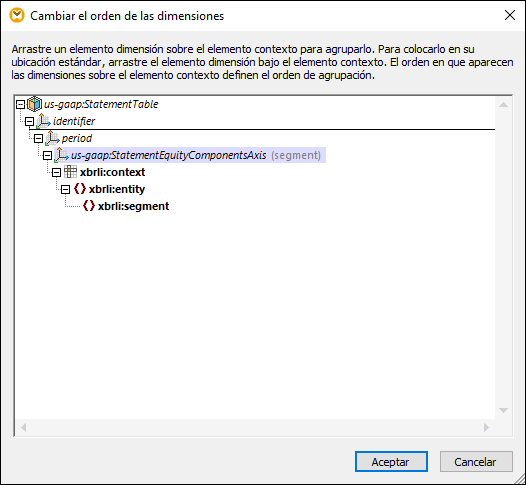Click the xbrli:entity braces icon

(x=80, y=189)
